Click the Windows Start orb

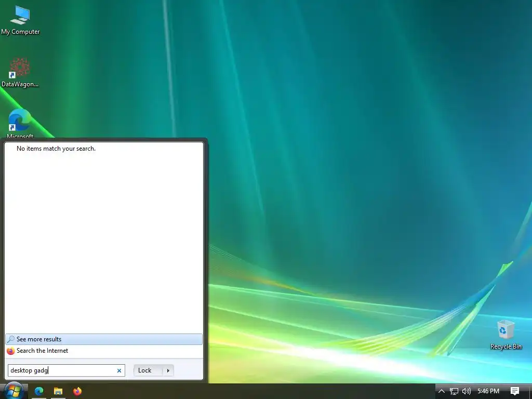coord(13,391)
